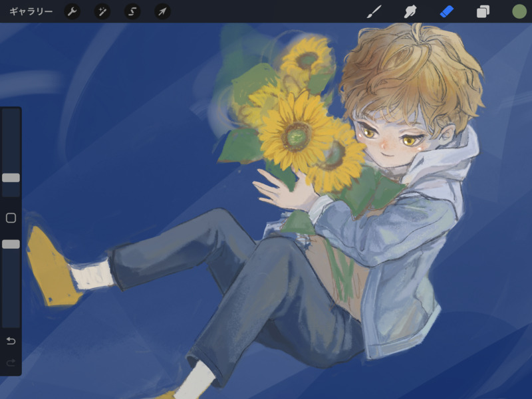Open the green active color picker
The height and width of the screenshot is (399, 532).
click(x=519, y=11)
